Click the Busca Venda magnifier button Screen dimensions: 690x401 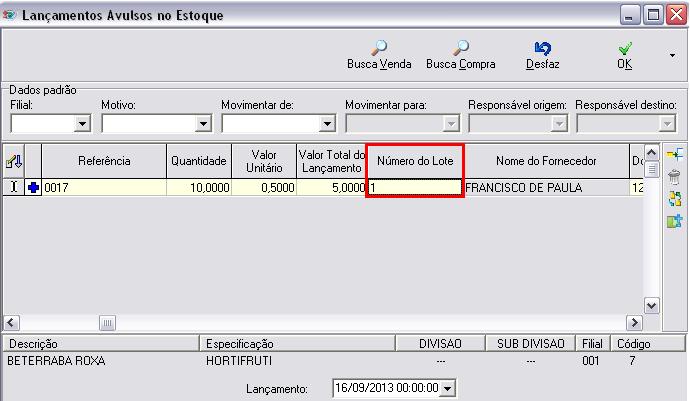(x=379, y=55)
